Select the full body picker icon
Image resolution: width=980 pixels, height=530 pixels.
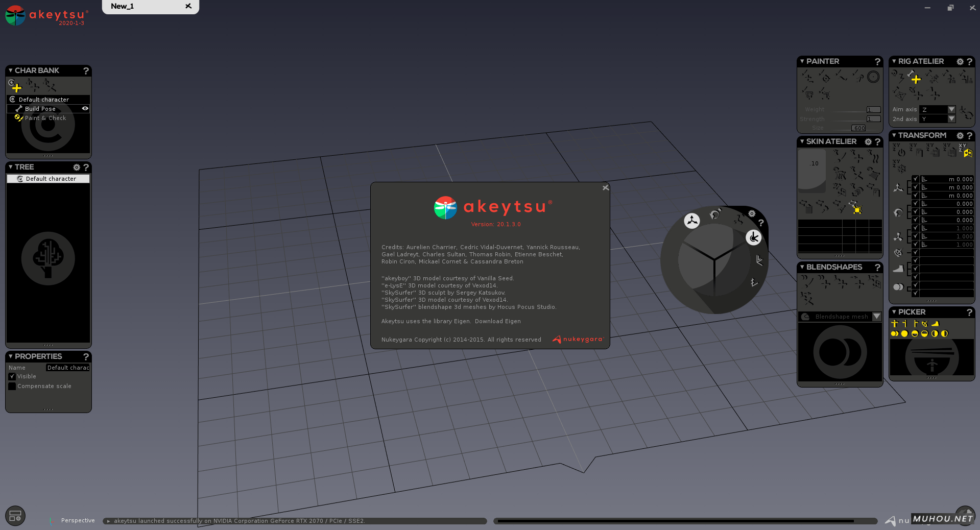(894, 324)
